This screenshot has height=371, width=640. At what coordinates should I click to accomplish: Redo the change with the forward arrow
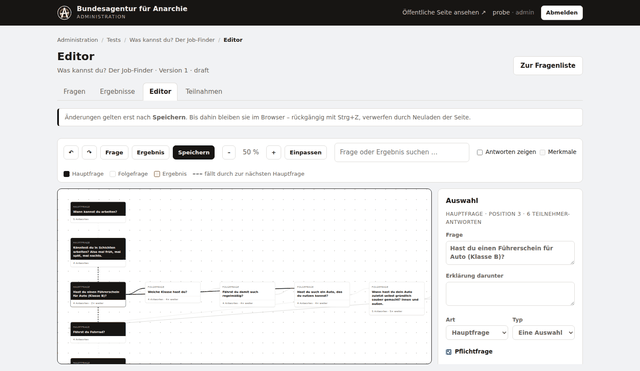[89, 152]
